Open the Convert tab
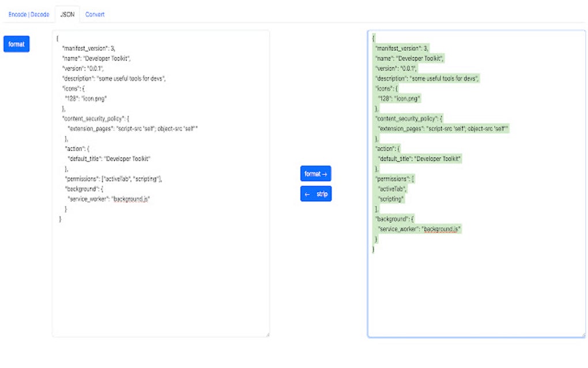The height and width of the screenshot is (368, 588). 95,14
